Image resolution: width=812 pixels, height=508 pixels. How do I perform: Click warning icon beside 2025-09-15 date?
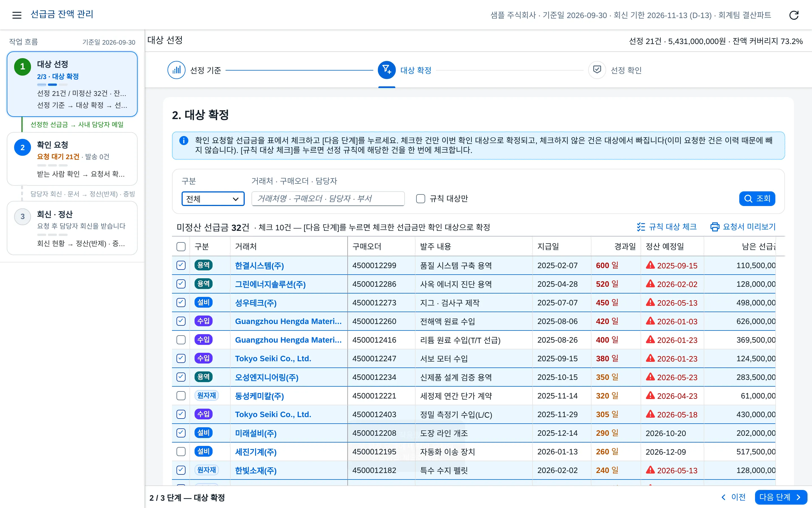coord(650,265)
